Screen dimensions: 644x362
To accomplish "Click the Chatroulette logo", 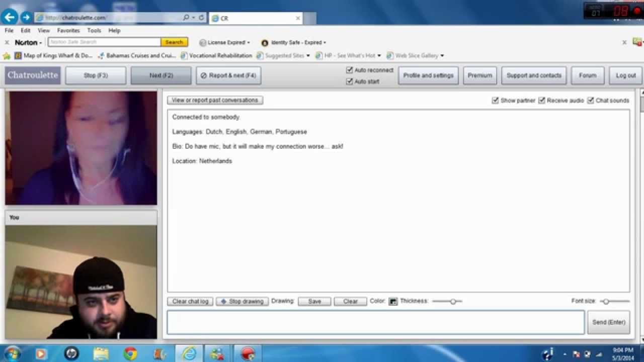I will click(33, 75).
